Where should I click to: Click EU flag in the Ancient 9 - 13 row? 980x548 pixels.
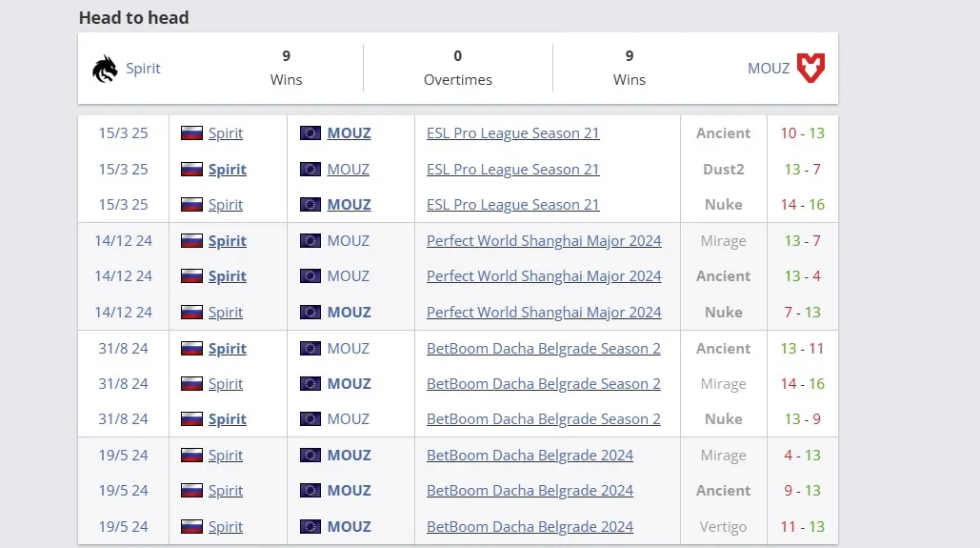310,491
